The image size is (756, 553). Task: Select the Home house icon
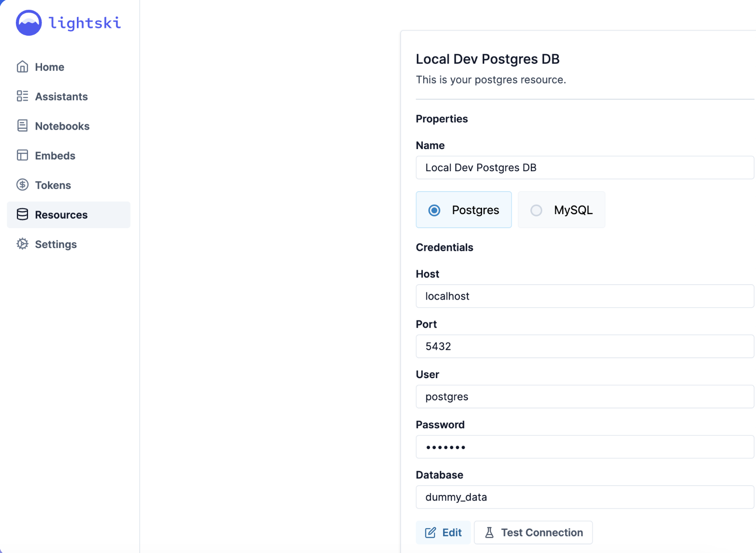pyautogui.click(x=22, y=66)
